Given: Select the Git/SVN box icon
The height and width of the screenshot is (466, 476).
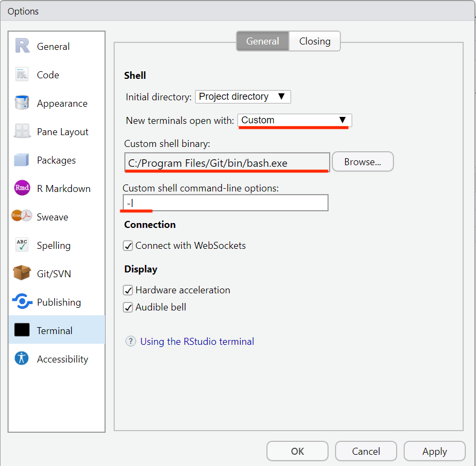Looking at the screenshot, I should [22, 274].
